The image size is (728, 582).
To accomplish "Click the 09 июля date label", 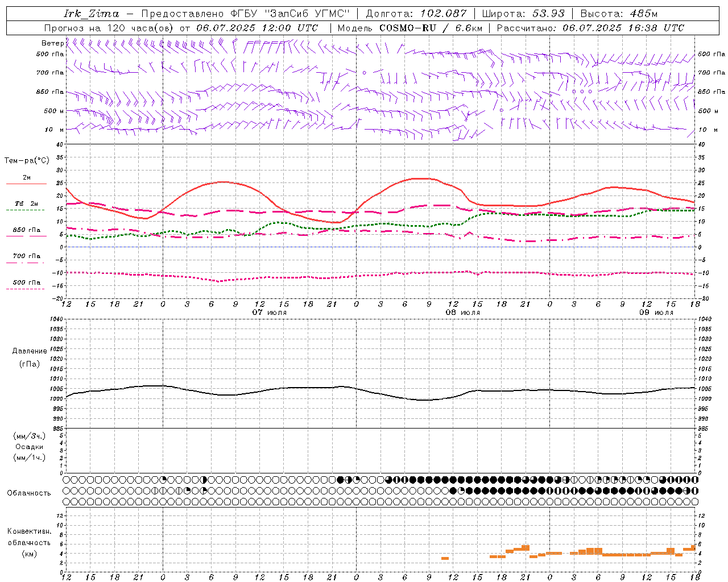I will (656, 313).
